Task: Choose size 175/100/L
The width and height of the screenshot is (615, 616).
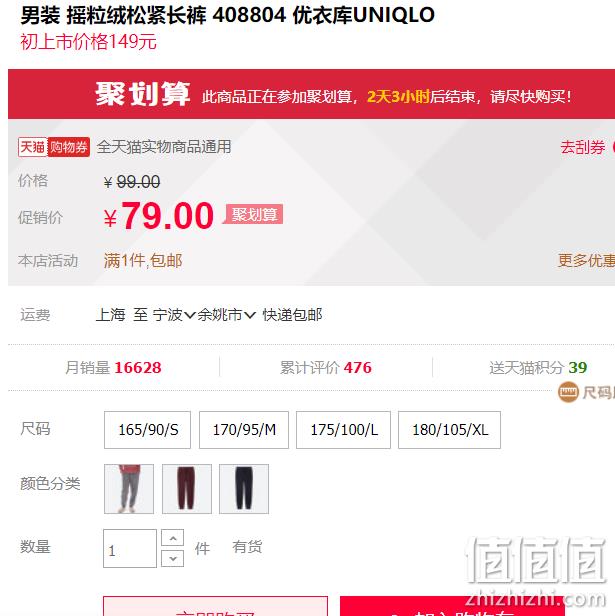Action: point(343,430)
